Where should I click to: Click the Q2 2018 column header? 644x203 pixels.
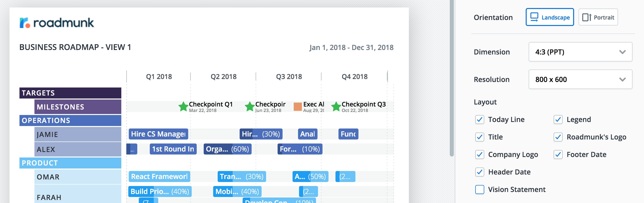click(223, 76)
